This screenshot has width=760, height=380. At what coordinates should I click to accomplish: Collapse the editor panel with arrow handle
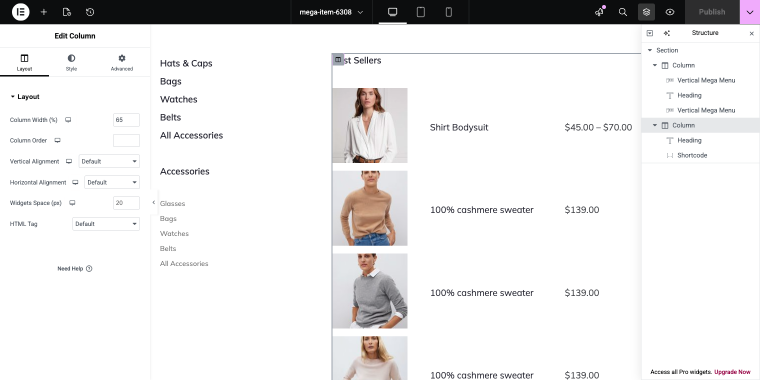click(x=153, y=203)
